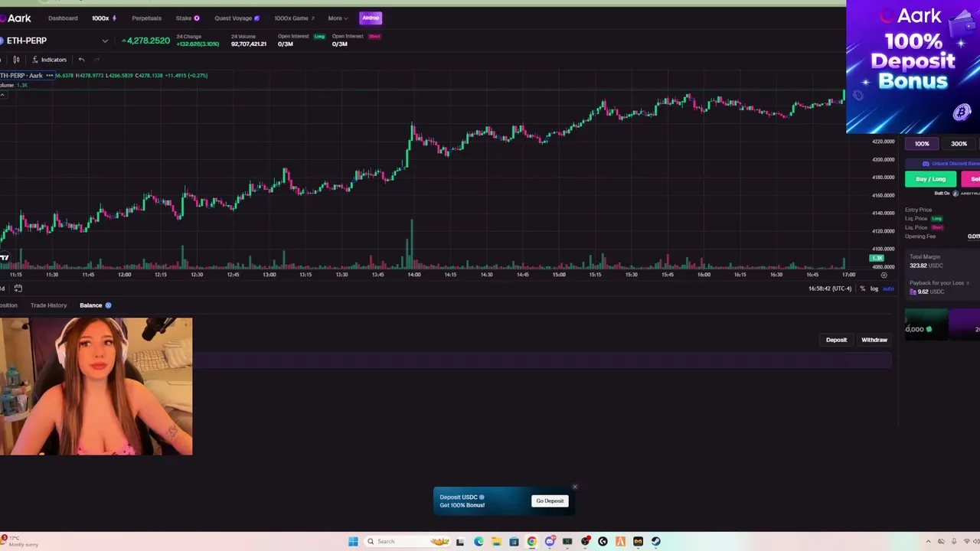Open Discord from the taskbar
The width and height of the screenshot is (980, 551).
[550, 542]
